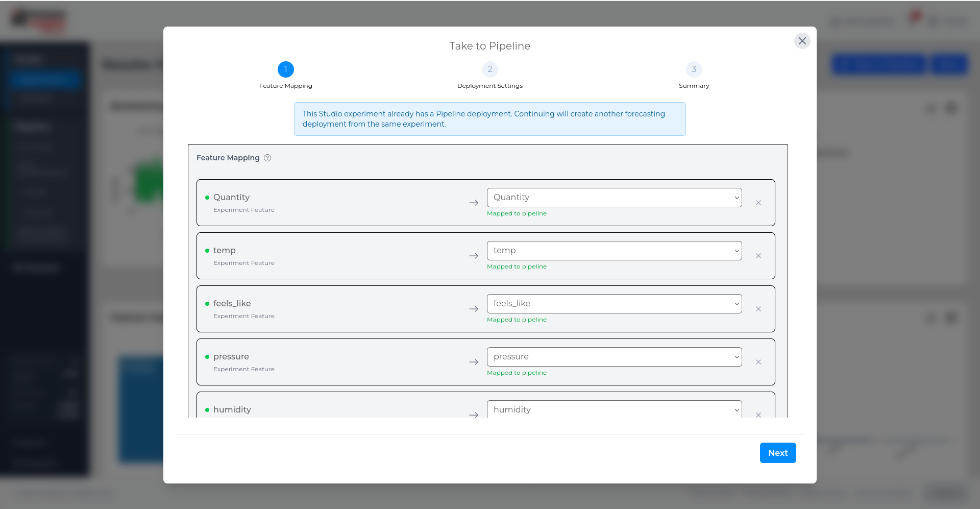Click 'Mapped to pipeline' under feels_like
The image size is (980, 509).
pyautogui.click(x=517, y=320)
